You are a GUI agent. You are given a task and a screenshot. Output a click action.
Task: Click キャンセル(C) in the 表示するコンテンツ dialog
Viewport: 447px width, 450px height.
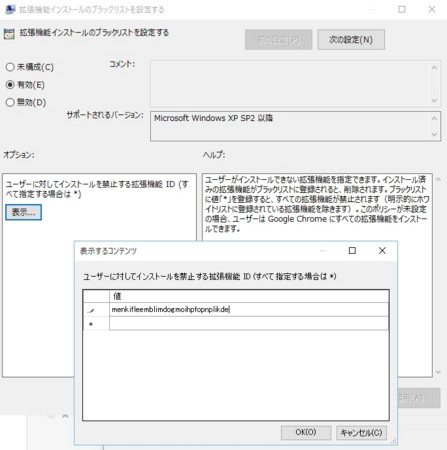pos(361,432)
